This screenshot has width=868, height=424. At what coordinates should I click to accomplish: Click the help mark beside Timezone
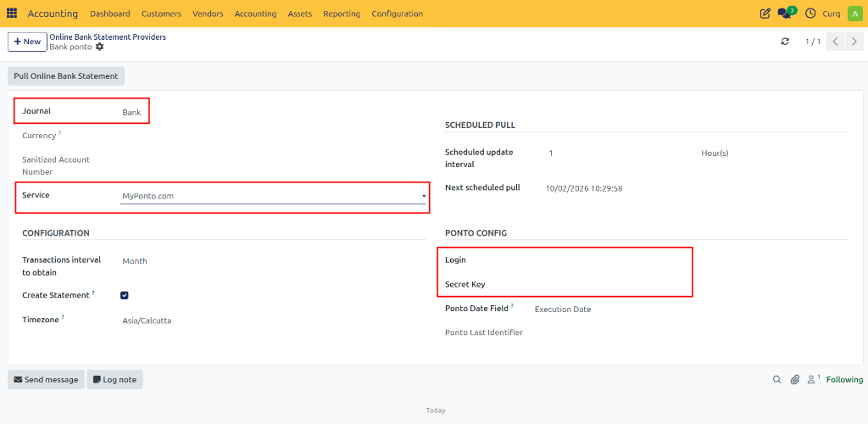pyautogui.click(x=63, y=317)
